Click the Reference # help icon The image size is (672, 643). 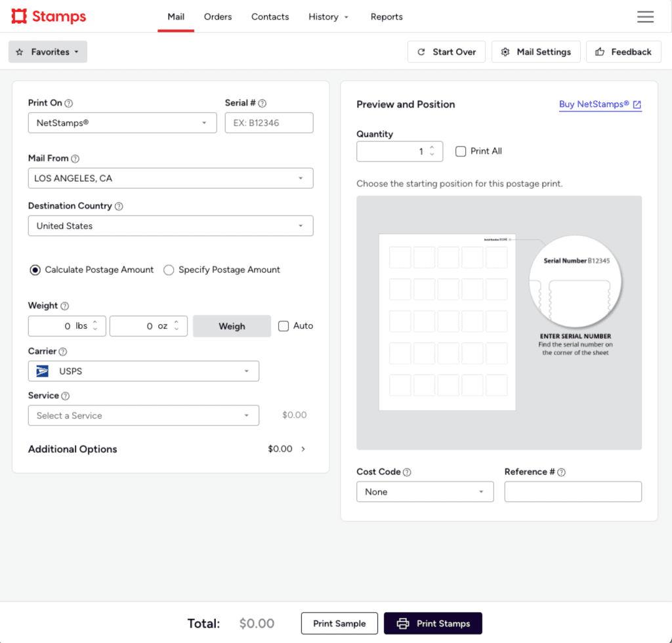[561, 472]
